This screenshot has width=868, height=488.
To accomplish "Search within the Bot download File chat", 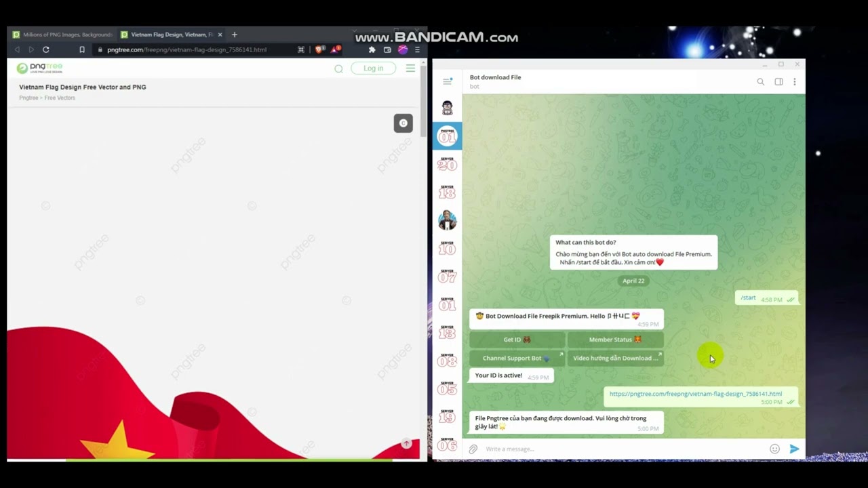I will point(760,82).
